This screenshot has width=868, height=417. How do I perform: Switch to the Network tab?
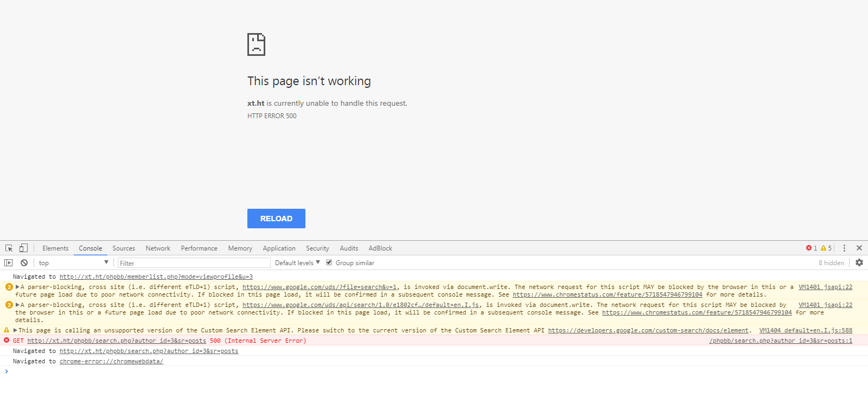[x=158, y=248]
